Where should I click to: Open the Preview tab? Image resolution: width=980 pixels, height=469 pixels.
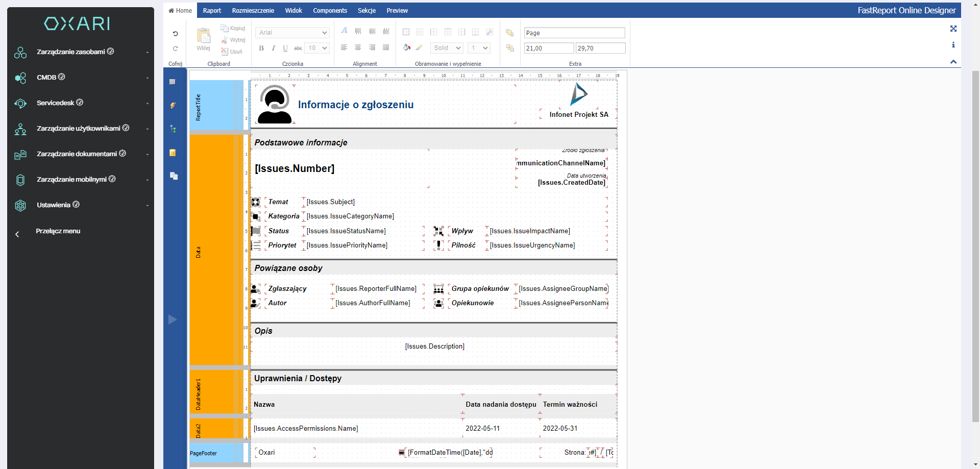tap(397, 11)
